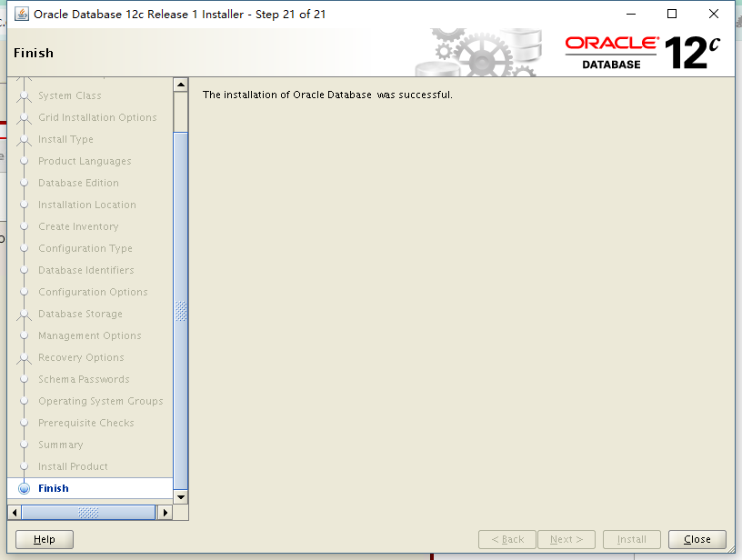Click the Java installer icon in title bar
This screenshot has height=560, width=742.
click(21, 15)
